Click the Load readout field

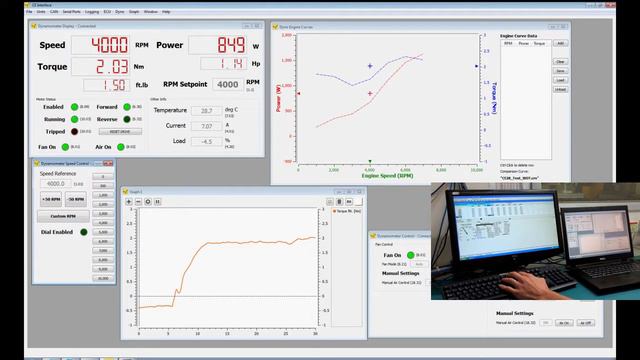207,142
